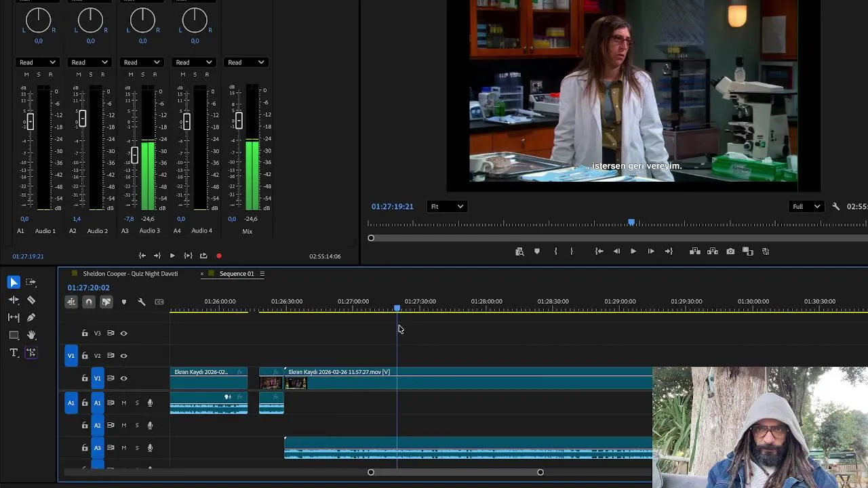This screenshot has height=488, width=868.
Task: Step forward one frame in Program Monitor
Action: pyautogui.click(x=651, y=251)
